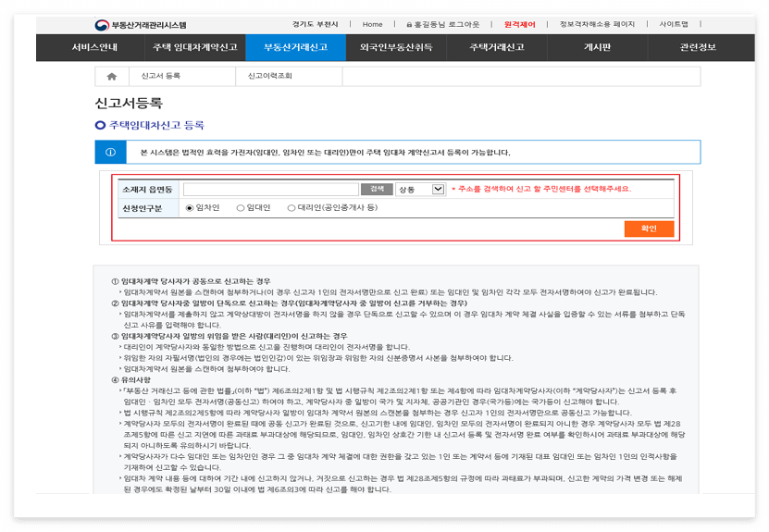Image resolution: width=769 pixels, height=532 pixels.
Task: Click the 경기도 부천시 link
Action: pos(316,24)
